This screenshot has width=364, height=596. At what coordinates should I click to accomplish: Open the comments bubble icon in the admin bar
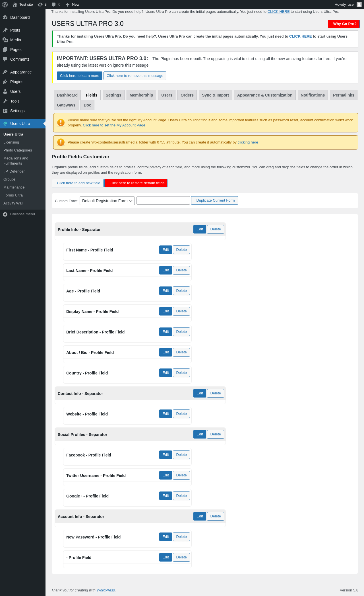[x=53, y=5]
